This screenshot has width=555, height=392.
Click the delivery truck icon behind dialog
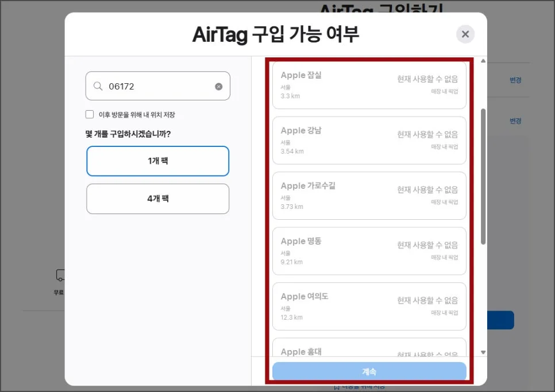(x=60, y=275)
